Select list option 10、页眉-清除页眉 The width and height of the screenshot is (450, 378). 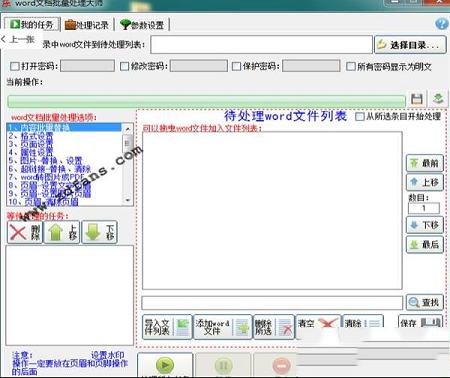pyautogui.click(x=64, y=202)
